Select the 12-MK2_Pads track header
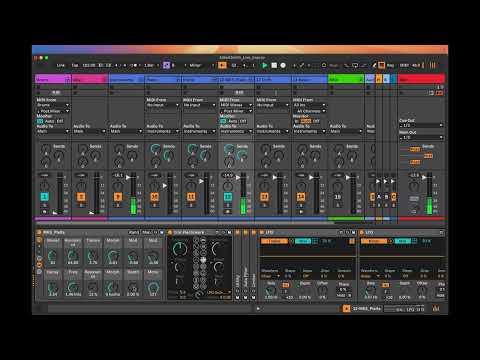This screenshot has width=480, height=360. [236, 80]
